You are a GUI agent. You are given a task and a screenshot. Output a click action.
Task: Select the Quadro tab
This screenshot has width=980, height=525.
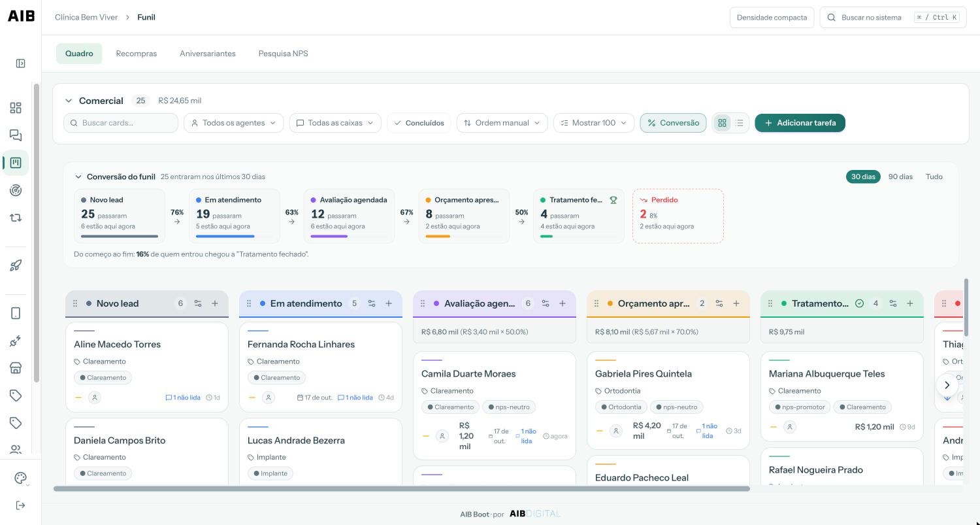(x=79, y=54)
